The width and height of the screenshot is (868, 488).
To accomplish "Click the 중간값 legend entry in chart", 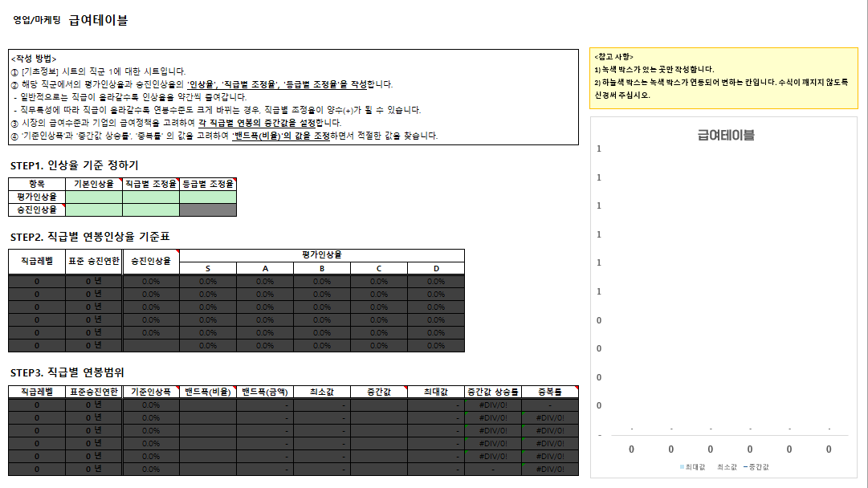I will (755, 466).
